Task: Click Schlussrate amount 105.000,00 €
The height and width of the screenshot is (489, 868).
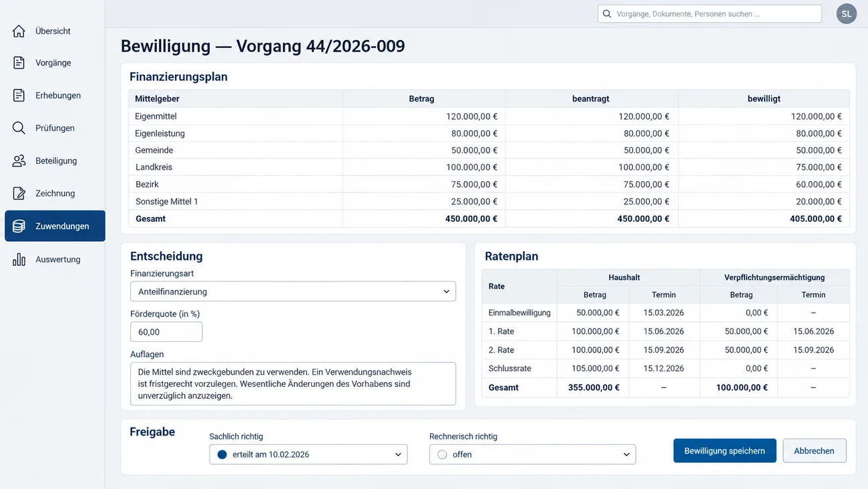Action: 596,368
